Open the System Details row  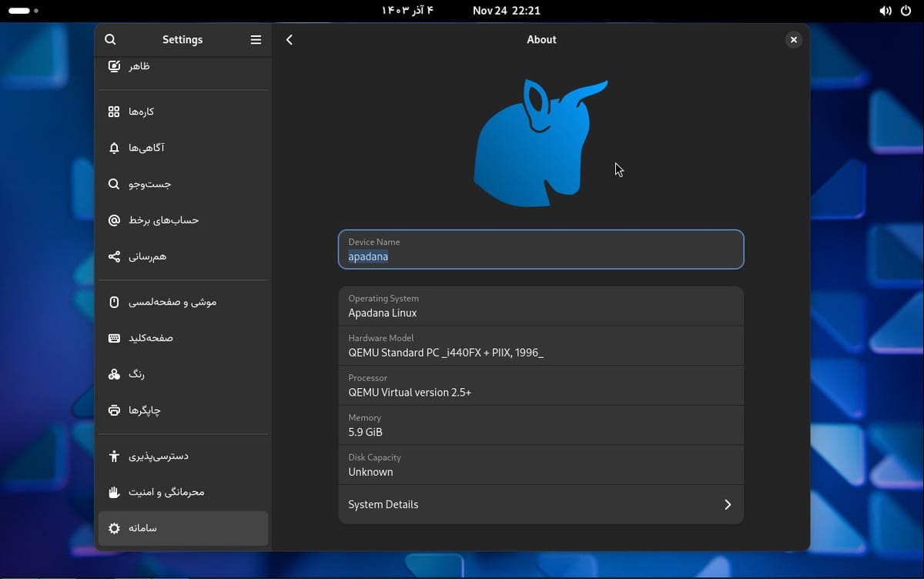(x=541, y=504)
